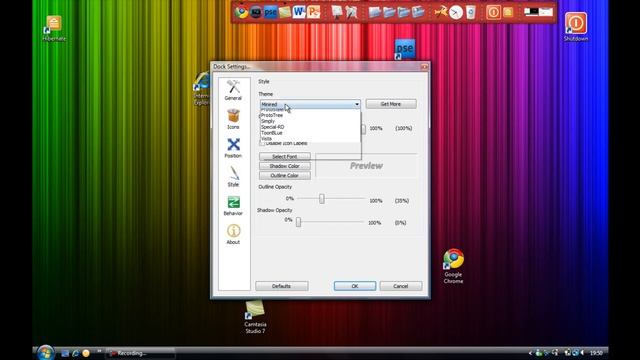Click the small orange hibernate dock icon
Image resolution: width=640 pixels, height=360 pixels.
coord(508,12)
